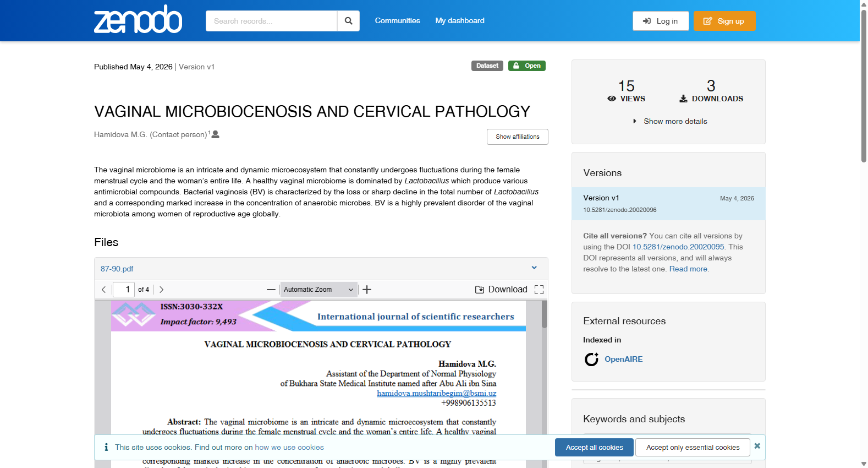Collapse the 87-90.pdf preview panel chevron
This screenshot has height=468, width=868.
pyautogui.click(x=534, y=268)
